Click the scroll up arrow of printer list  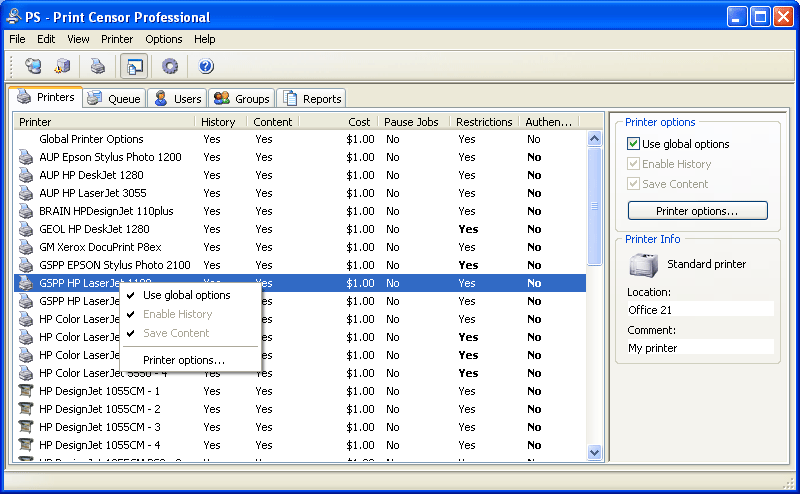[x=595, y=139]
